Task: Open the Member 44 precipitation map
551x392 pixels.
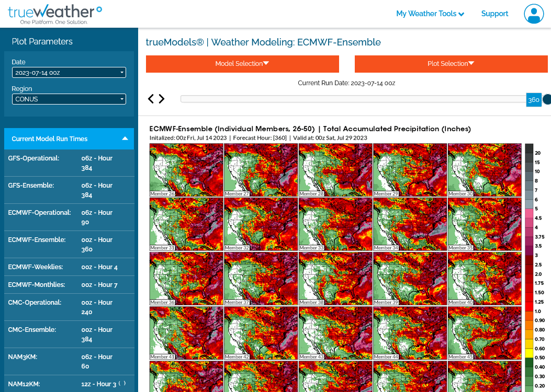Action: coord(410,333)
